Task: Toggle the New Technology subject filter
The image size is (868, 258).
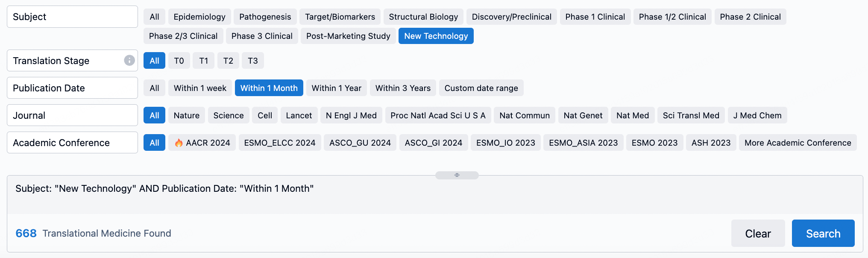Action: coord(436,36)
